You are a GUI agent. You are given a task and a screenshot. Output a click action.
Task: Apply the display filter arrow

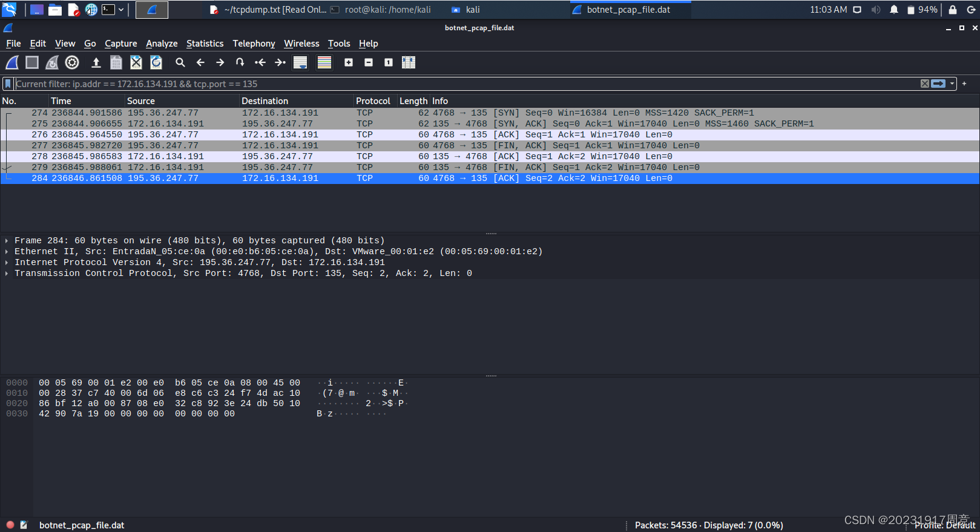(938, 84)
